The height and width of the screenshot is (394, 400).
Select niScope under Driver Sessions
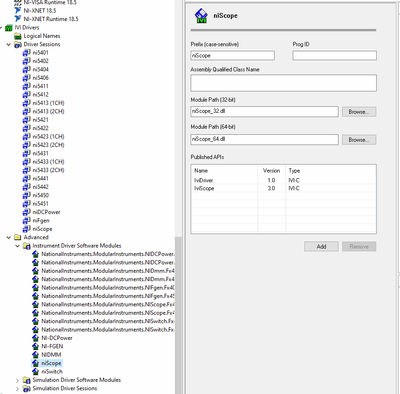point(42,229)
